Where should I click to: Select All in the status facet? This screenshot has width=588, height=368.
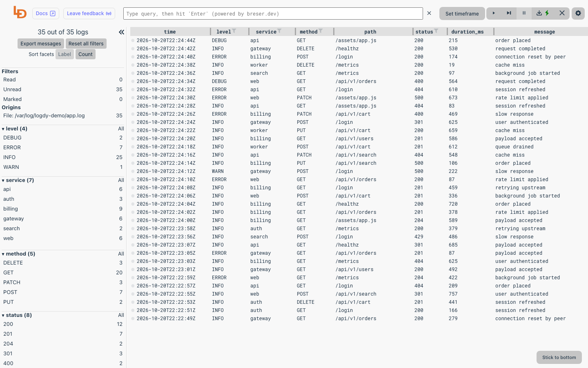coord(121,315)
